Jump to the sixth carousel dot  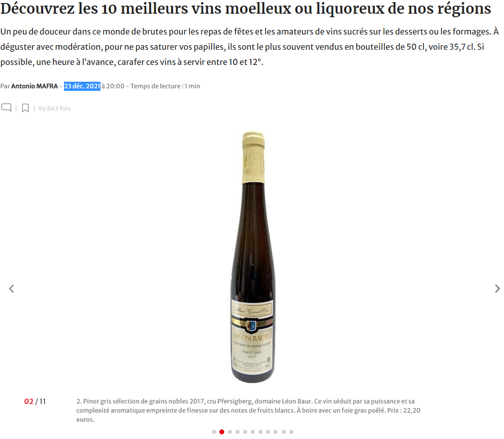point(253,432)
